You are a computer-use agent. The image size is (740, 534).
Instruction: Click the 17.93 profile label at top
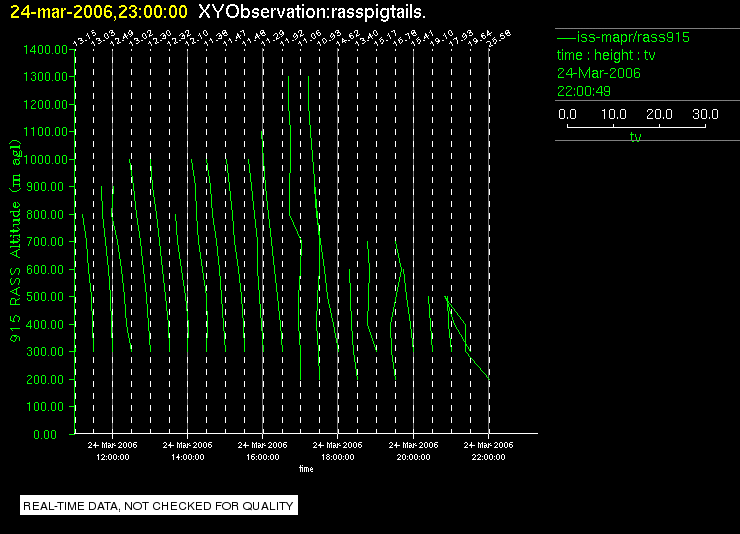click(461, 38)
